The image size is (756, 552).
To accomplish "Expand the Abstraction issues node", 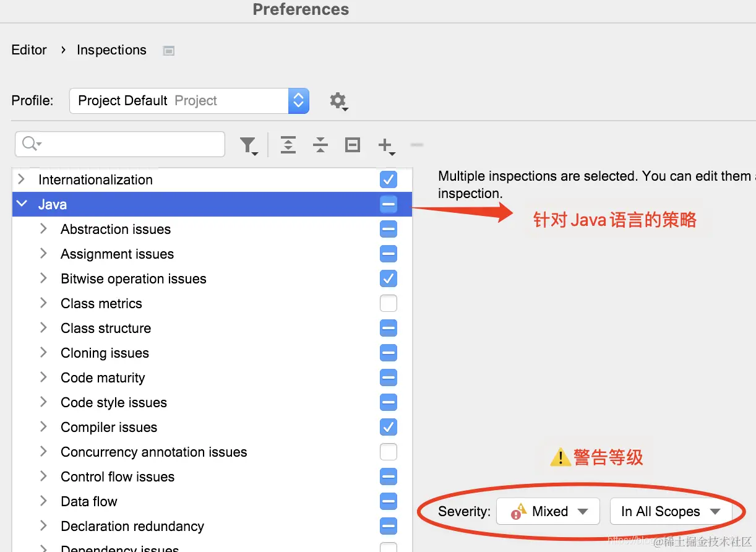I will pyautogui.click(x=43, y=229).
